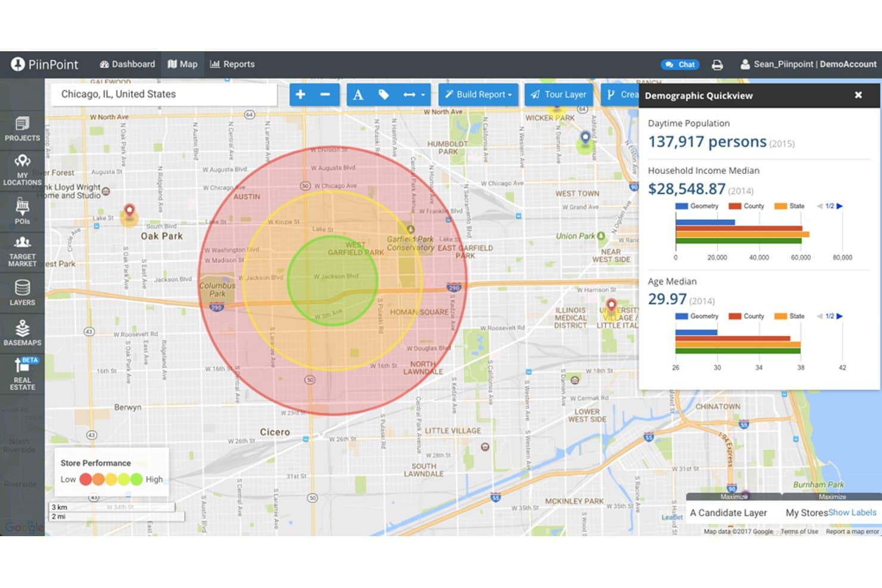Previous page arrow in Age Median legend
Screen dimensions: 882x588
pyautogui.click(x=819, y=316)
